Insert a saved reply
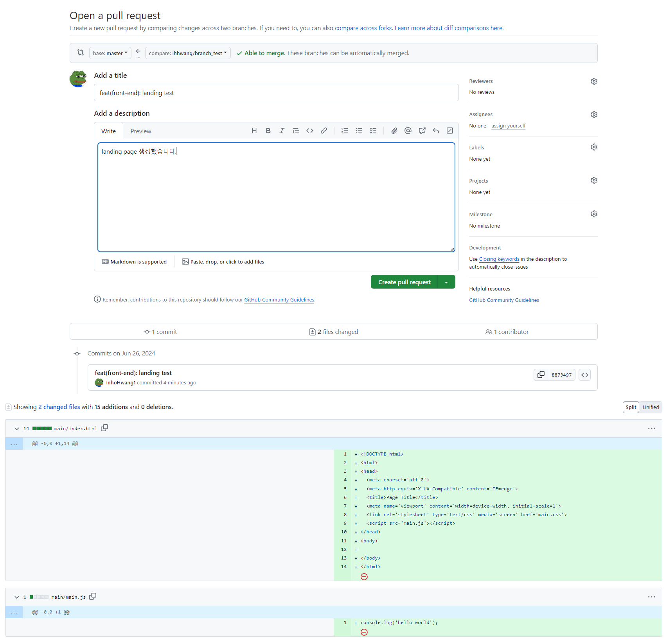This screenshot has width=667, height=644. 436,131
